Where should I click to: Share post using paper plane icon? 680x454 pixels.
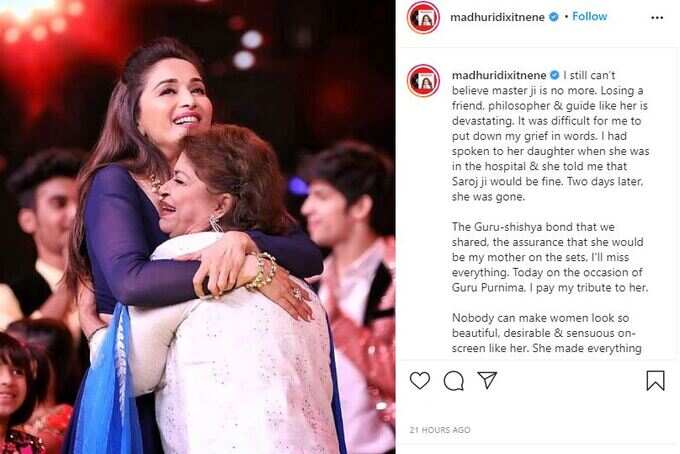pyautogui.click(x=487, y=380)
